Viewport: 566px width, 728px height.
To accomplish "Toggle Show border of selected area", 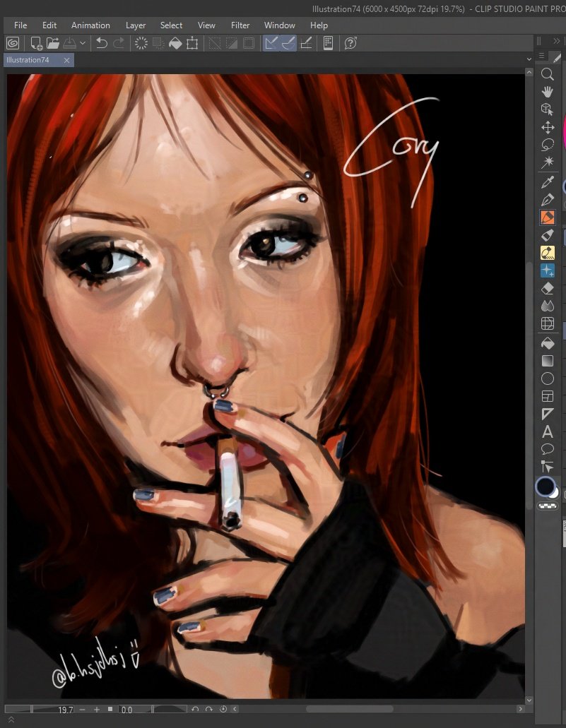I will (x=249, y=43).
